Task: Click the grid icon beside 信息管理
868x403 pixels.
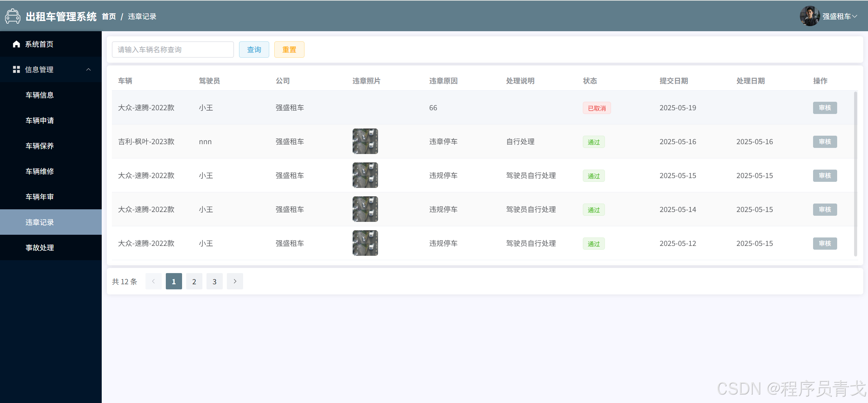Action: pos(16,70)
